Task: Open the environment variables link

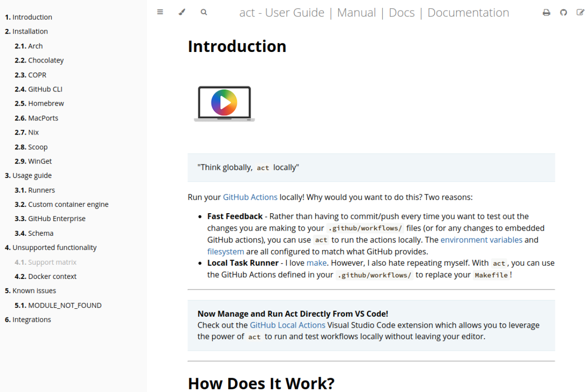Action: click(x=481, y=239)
